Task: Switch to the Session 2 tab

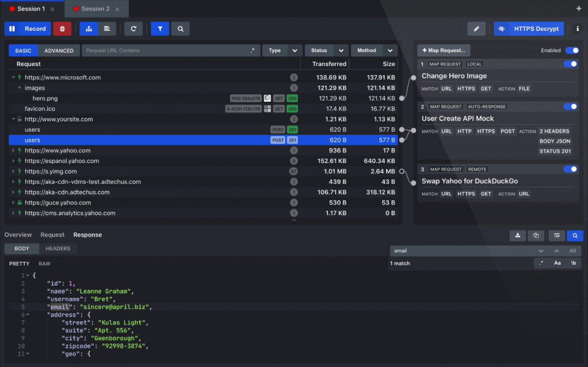Action: tap(96, 9)
